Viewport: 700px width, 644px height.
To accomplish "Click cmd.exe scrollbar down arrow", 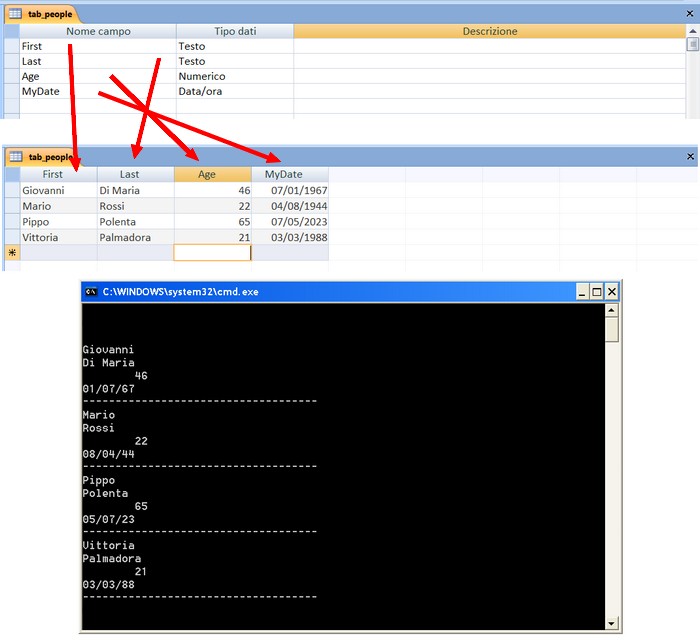I will (612, 623).
